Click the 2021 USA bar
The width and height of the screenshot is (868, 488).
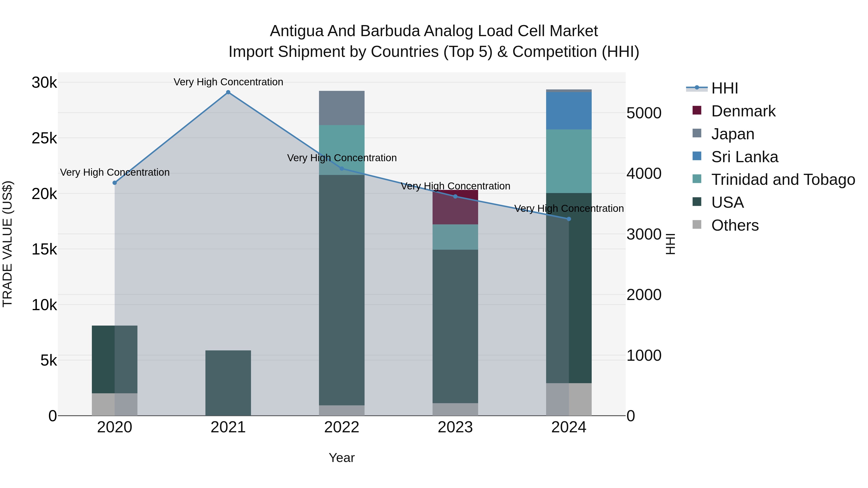[228, 383]
